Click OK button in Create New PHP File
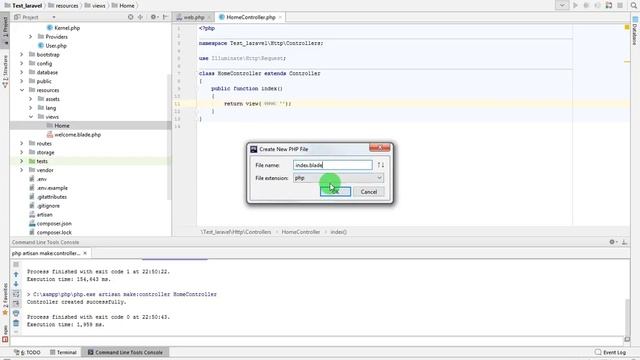The height and width of the screenshot is (360, 640). (335, 191)
